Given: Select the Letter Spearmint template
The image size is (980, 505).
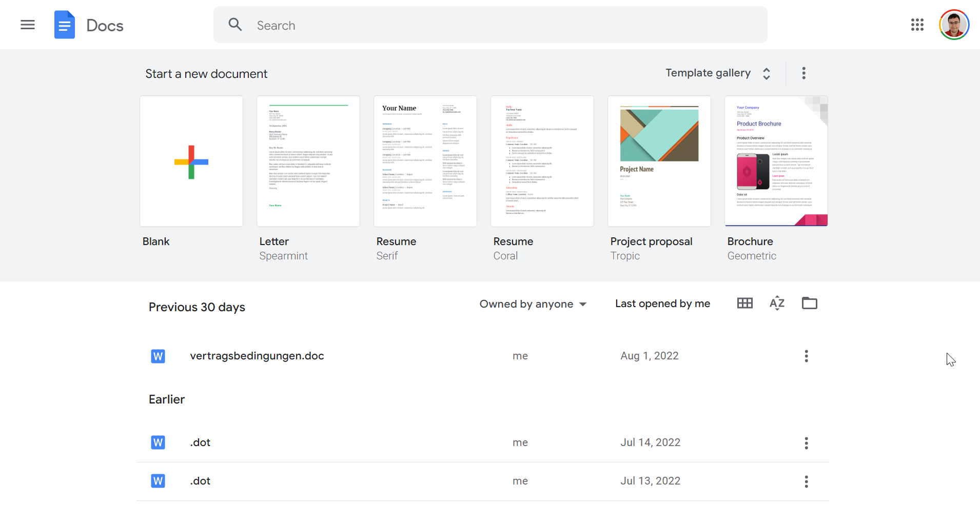Looking at the screenshot, I should (x=308, y=161).
